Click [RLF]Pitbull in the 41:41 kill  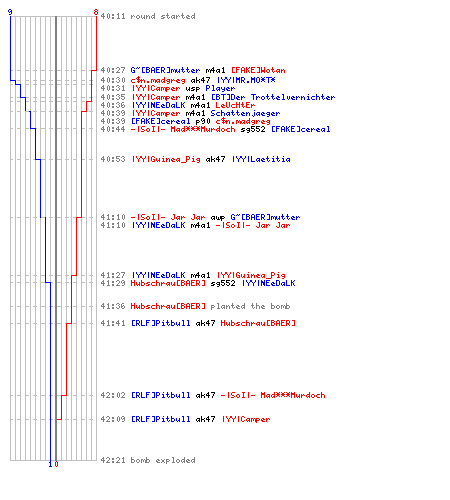coord(161,323)
